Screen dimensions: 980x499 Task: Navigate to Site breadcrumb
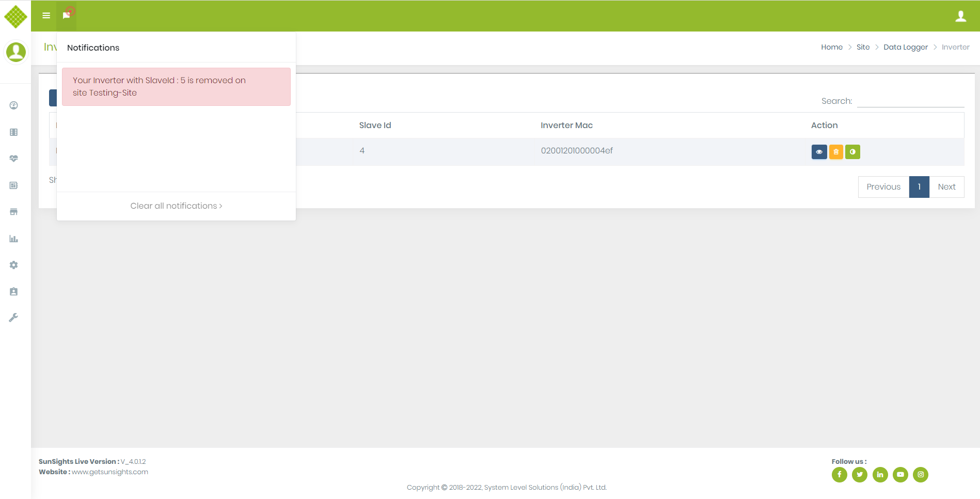coord(863,47)
